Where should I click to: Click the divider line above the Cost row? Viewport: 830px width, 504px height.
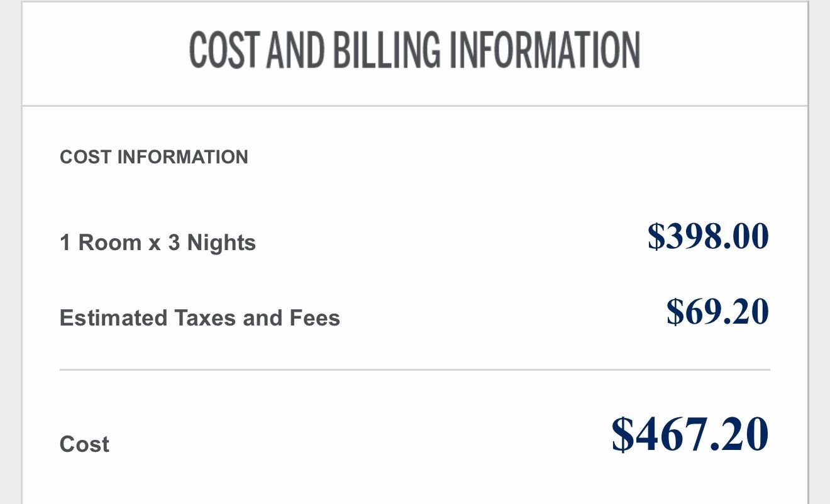(414, 370)
